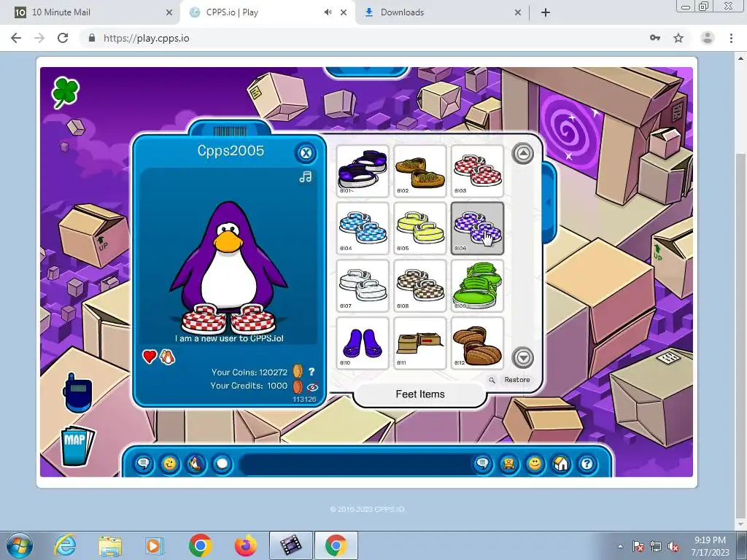Image resolution: width=747 pixels, height=560 pixels.
Task: Click the down arrow in the inventory list
Action: 522,357
